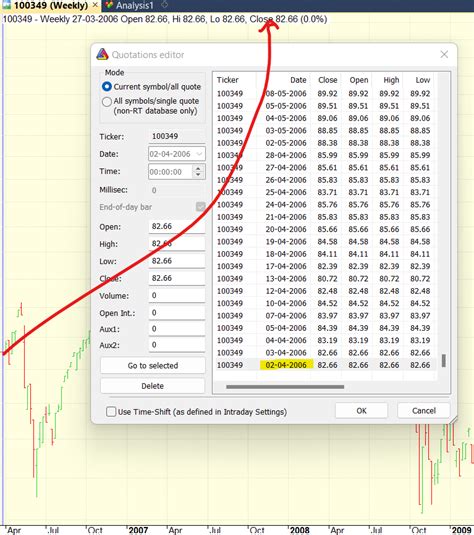Click the Time input field
This screenshot has width=474, height=535.
pyautogui.click(x=171, y=172)
